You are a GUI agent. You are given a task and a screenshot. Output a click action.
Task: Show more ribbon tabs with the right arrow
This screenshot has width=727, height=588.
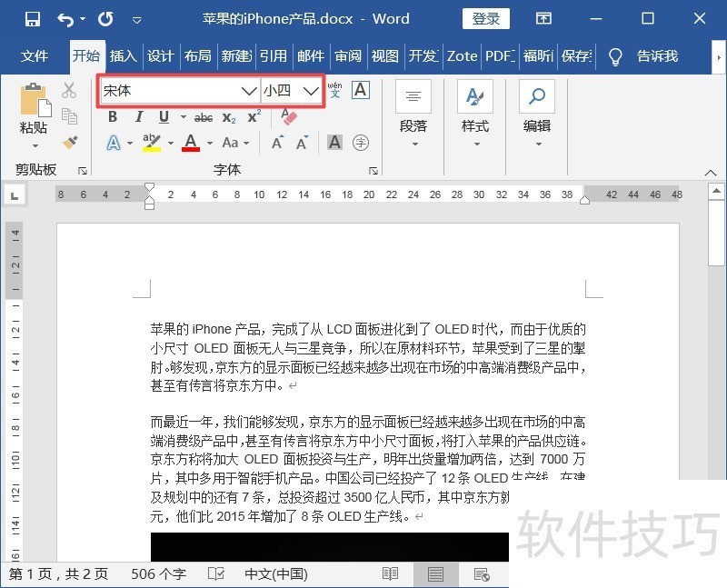click(719, 57)
